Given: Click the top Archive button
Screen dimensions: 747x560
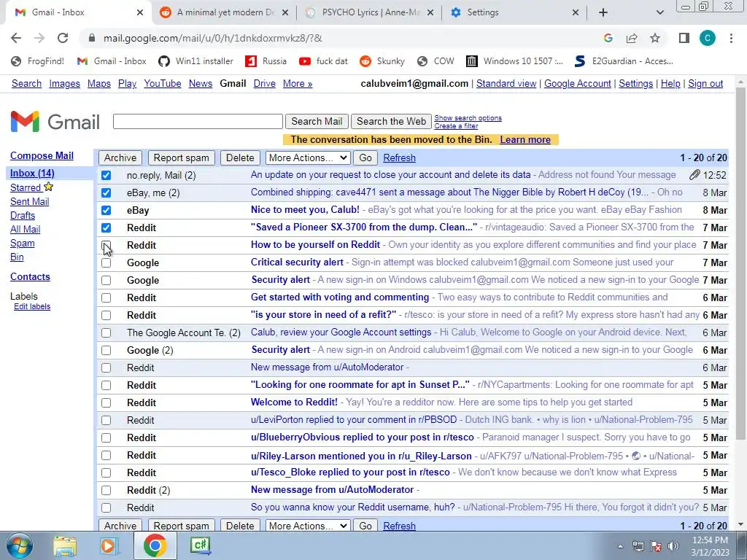Looking at the screenshot, I should (120, 157).
